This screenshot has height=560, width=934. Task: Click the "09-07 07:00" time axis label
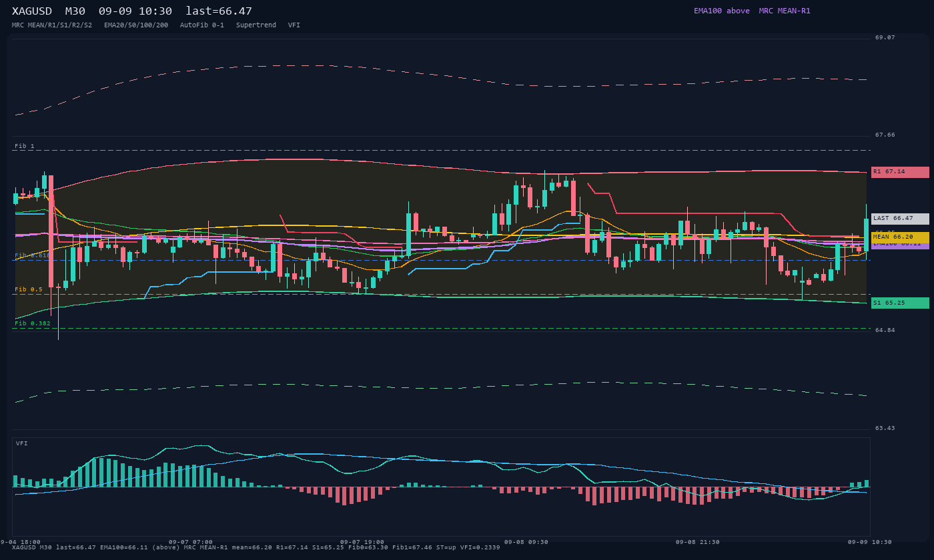pyautogui.click(x=191, y=542)
